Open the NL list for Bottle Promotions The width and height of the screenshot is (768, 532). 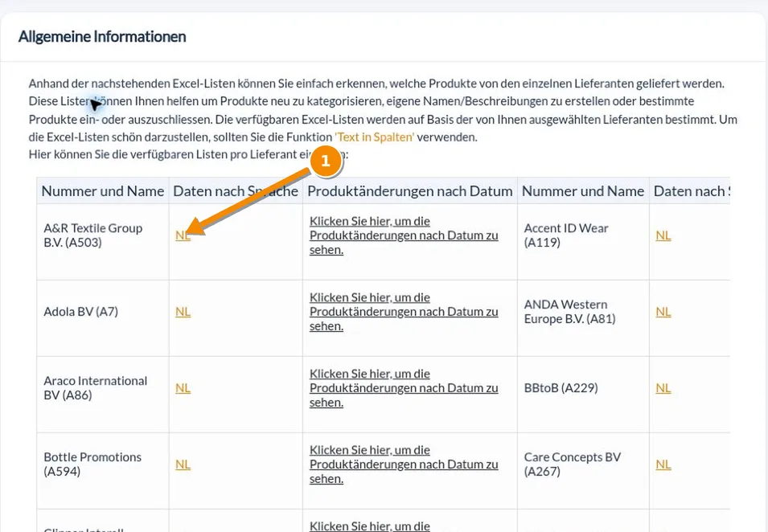(183, 464)
